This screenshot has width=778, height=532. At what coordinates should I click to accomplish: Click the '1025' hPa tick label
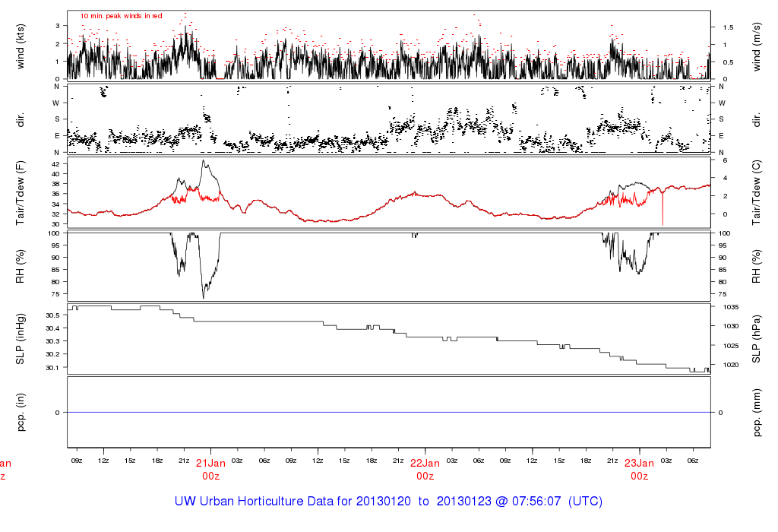tap(730, 345)
